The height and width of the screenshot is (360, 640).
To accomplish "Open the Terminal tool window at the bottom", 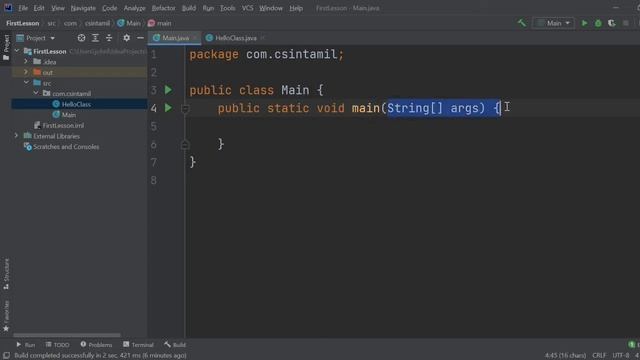I will coord(138,345).
